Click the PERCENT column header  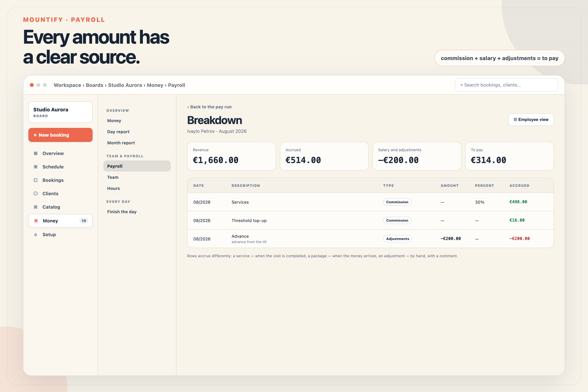point(484,185)
